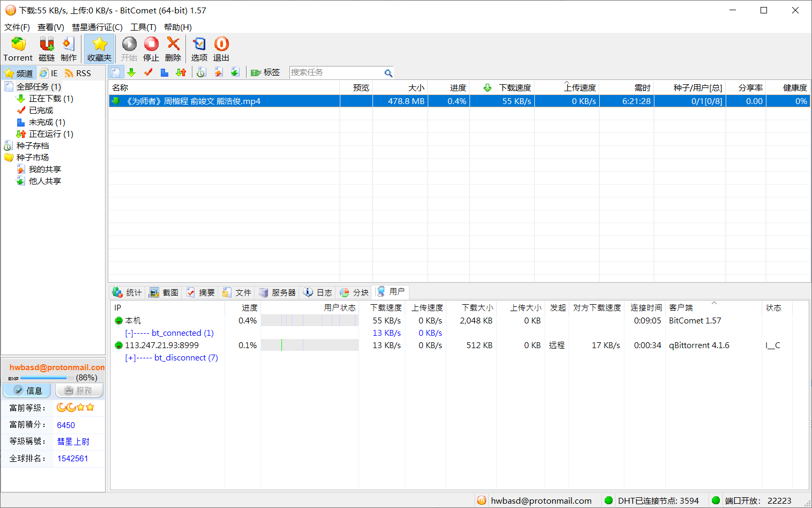Expand the bt_disconnect (7) peer group
The height and width of the screenshot is (508, 812).
click(129, 358)
